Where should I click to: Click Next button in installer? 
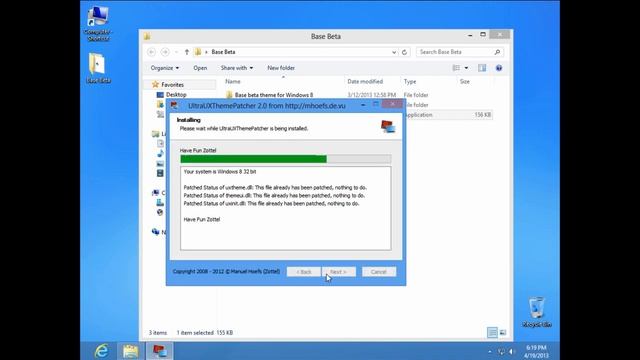[x=338, y=272]
